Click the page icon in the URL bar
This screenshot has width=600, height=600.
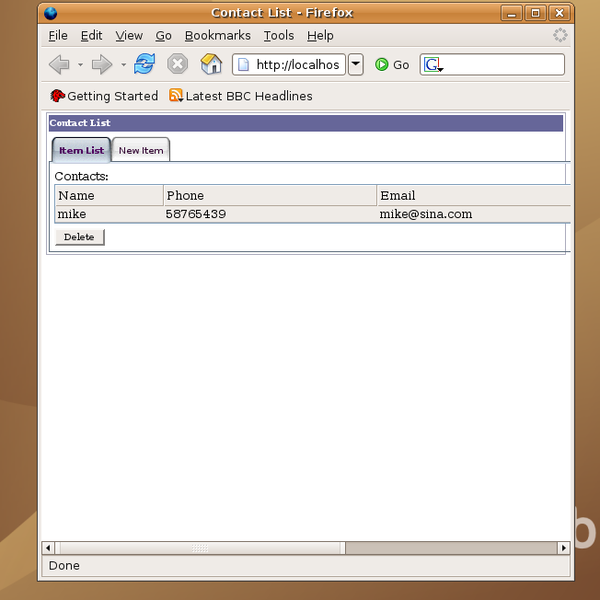coord(243,65)
